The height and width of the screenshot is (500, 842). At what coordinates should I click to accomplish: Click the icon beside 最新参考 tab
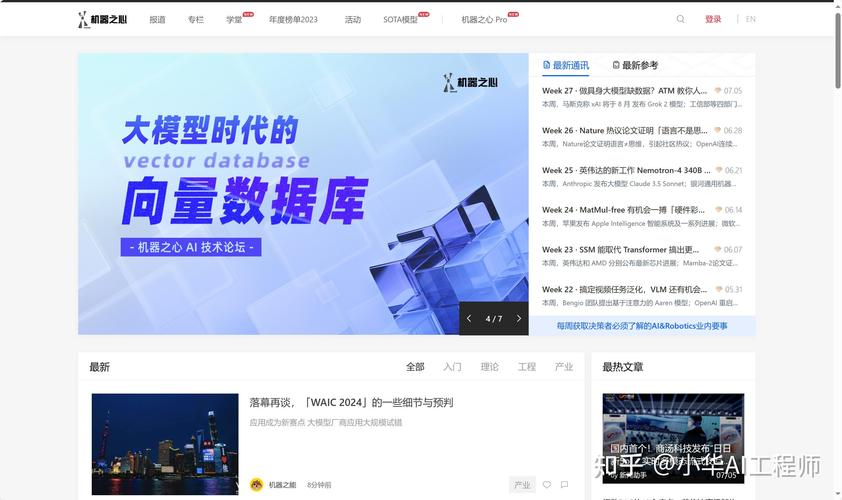click(x=616, y=65)
